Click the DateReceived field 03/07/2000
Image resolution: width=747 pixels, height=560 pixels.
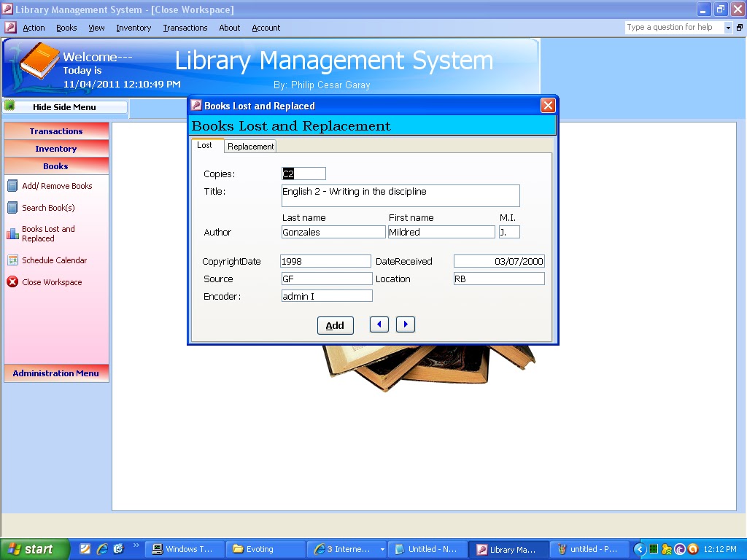[499, 261]
